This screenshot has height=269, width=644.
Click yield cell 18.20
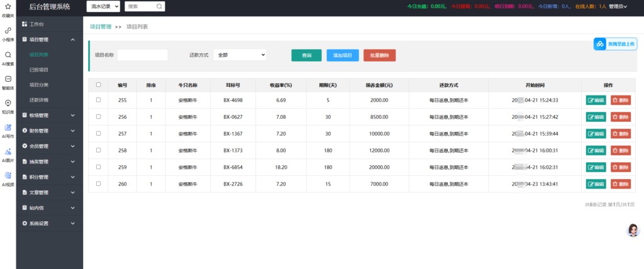point(280,167)
